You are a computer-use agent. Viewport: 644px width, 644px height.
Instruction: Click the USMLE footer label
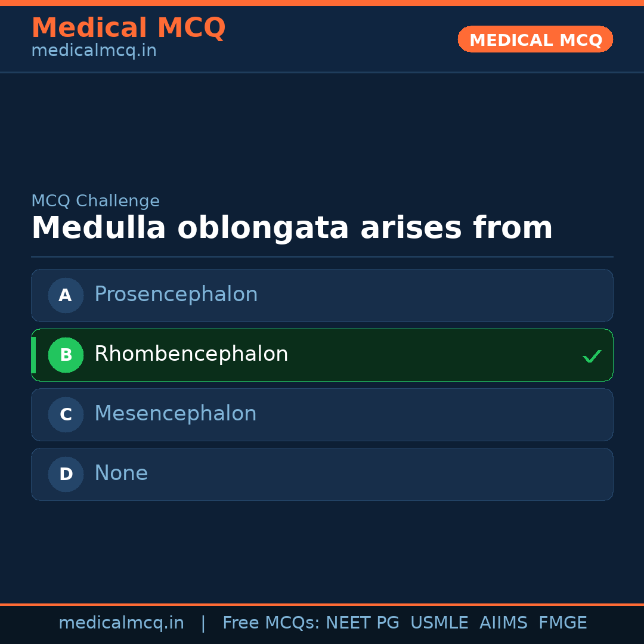tap(439, 622)
